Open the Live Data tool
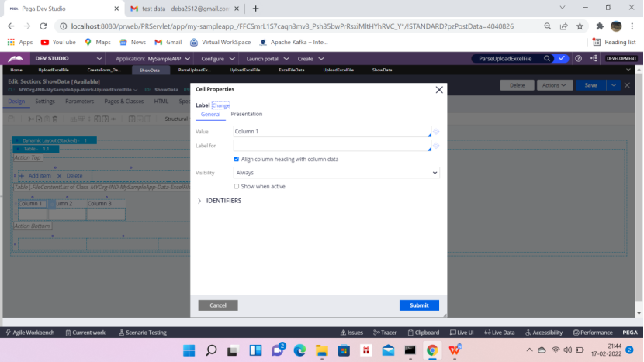 point(500,333)
